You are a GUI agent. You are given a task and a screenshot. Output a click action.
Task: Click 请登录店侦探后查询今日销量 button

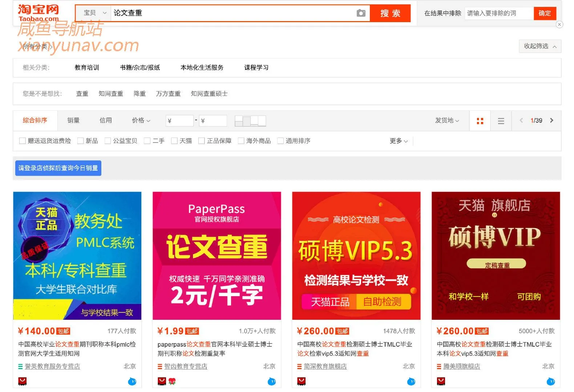click(x=58, y=168)
